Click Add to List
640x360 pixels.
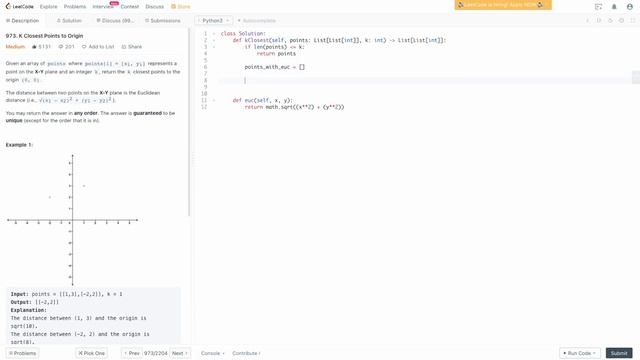pos(98,47)
